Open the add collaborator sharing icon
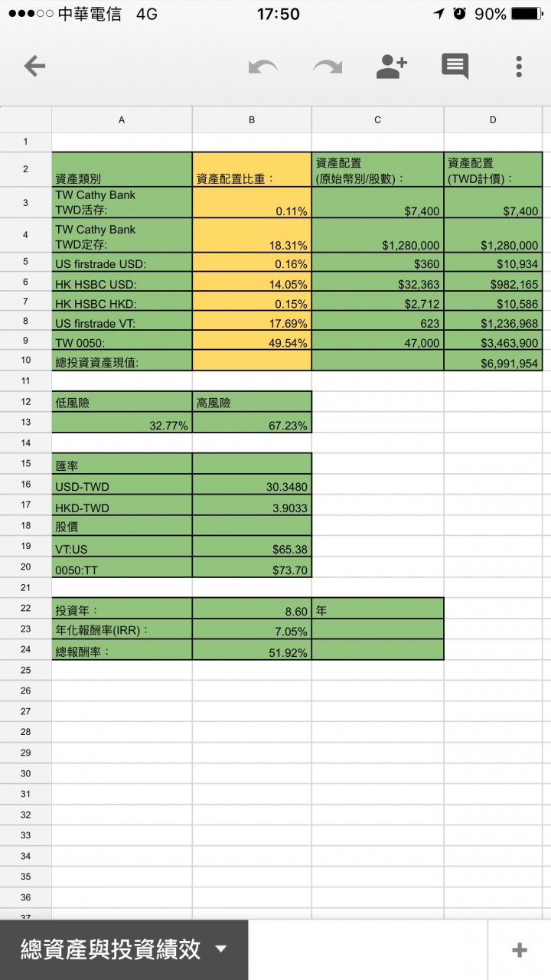 click(391, 67)
